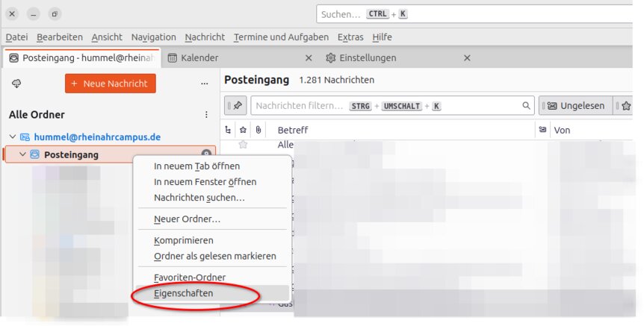Screen dimensions: 644x326
Task: Click the magnifier icon in filter field
Action: point(526,106)
